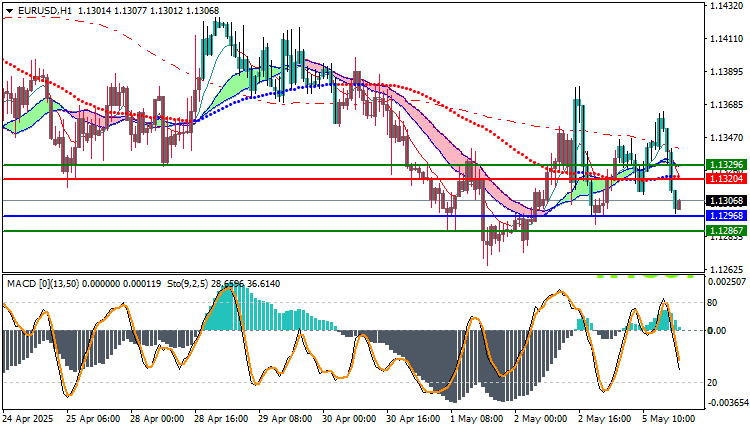This screenshot has width=750, height=430.
Task: Click the stochastic 80 level label
Action: tap(712, 303)
